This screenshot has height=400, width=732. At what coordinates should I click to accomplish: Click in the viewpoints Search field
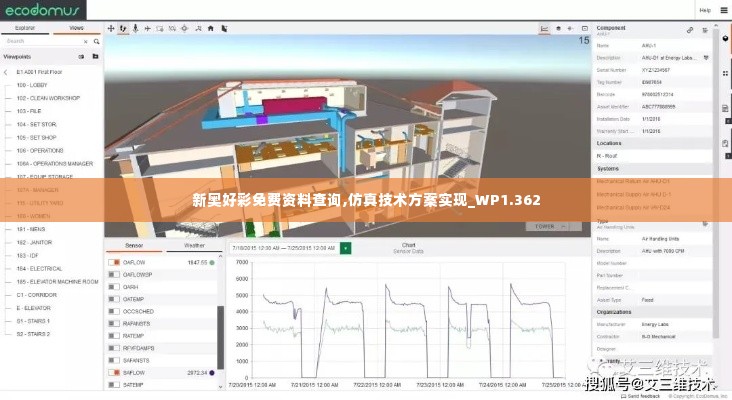(44, 42)
